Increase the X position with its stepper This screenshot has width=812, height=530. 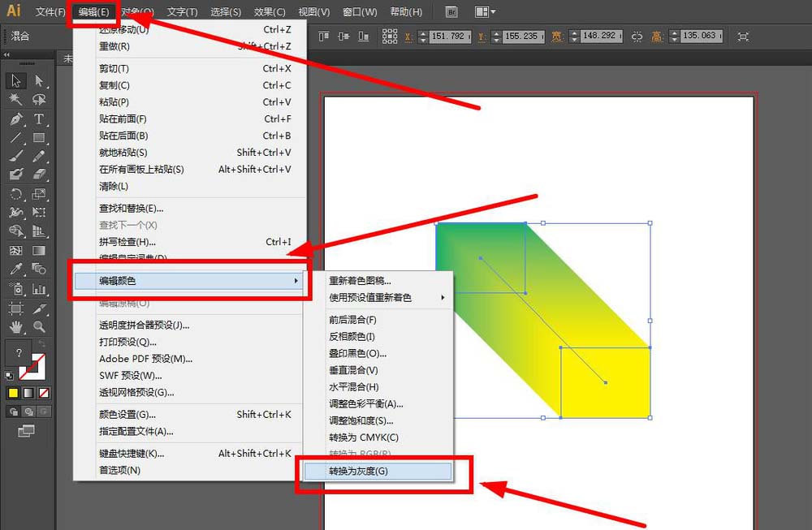[425, 33]
